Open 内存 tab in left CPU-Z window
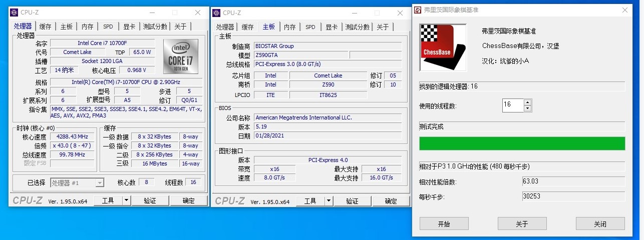 pyautogui.click(x=87, y=26)
